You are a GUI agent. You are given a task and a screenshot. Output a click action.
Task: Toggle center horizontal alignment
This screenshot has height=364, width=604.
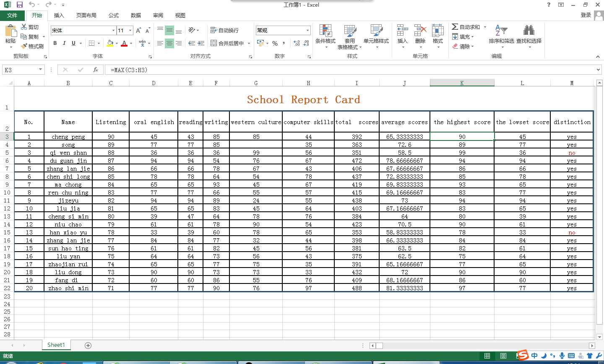(169, 43)
